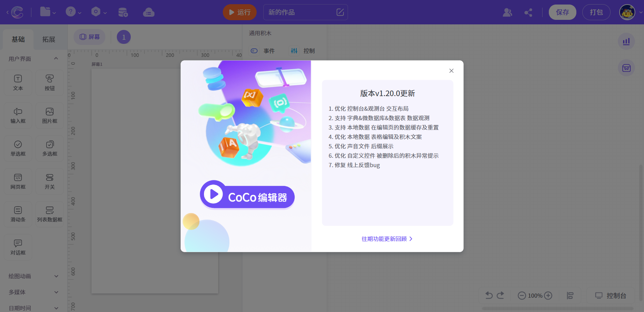Click the 打包 package button

596,12
